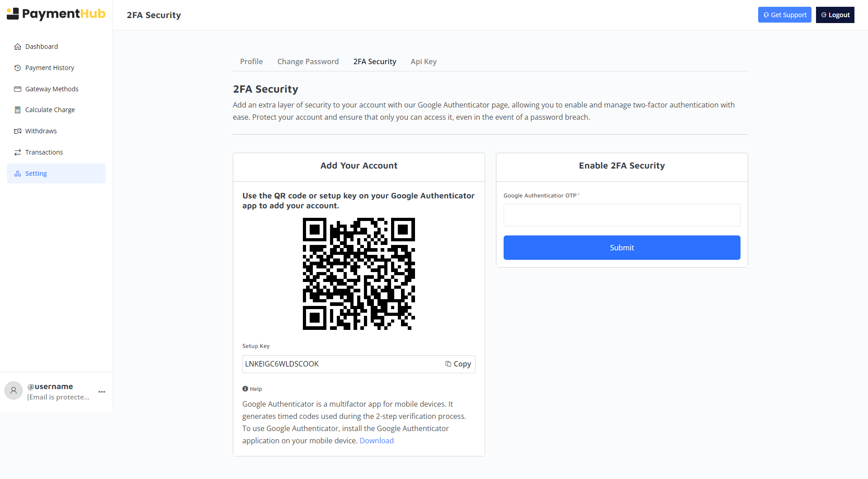Image resolution: width=868 pixels, height=479 pixels.
Task: Switch to the Profile tab
Action: (x=251, y=61)
